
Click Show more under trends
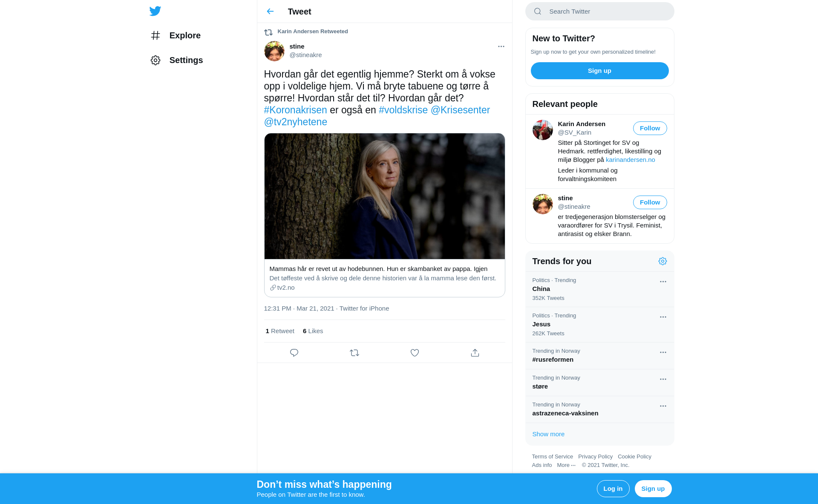548,434
